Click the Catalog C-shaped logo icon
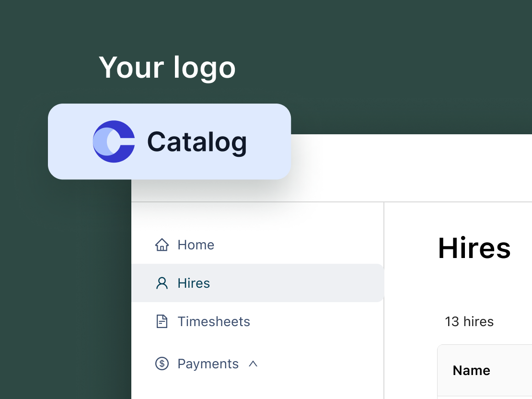 coord(114,141)
